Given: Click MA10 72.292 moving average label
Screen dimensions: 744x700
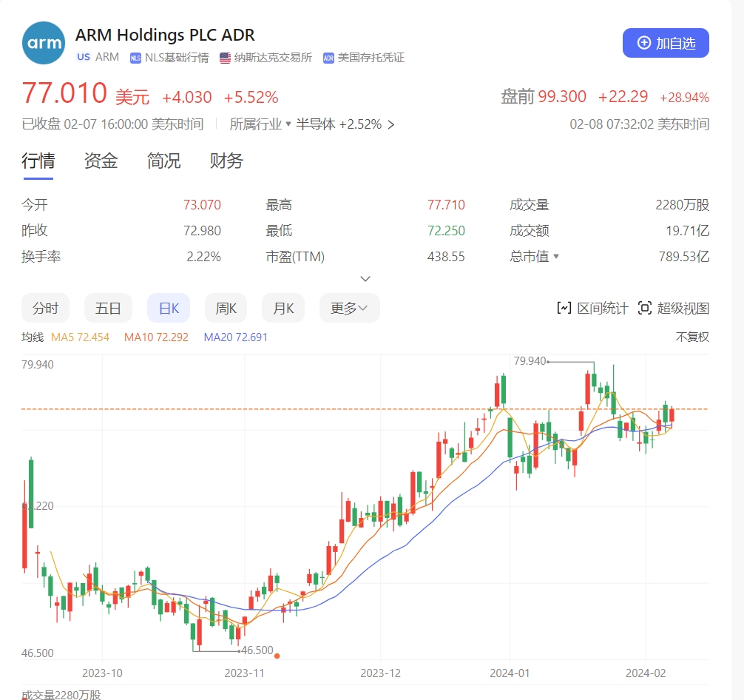Looking at the screenshot, I should 156,337.
